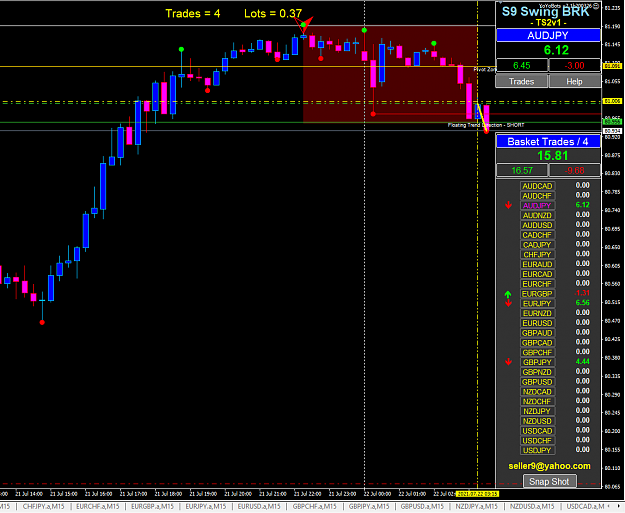Click the 16.57 basket profit value
The image size is (625, 513).
(522, 171)
